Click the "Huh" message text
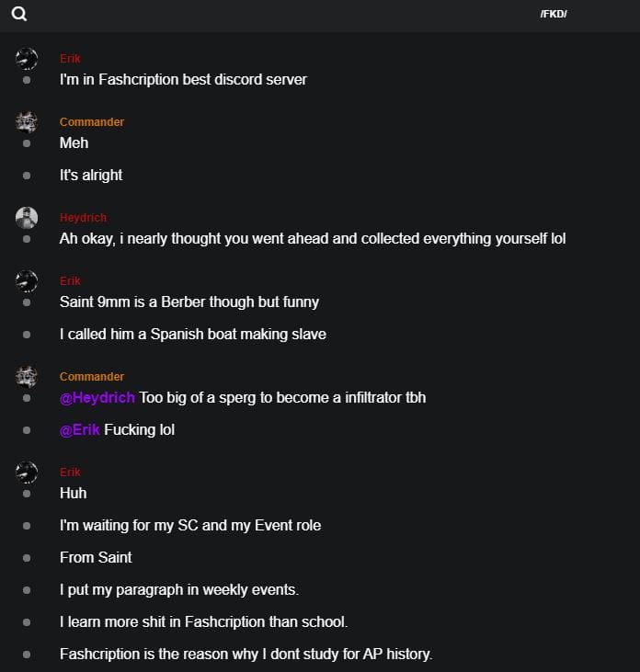Viewport: 640px width, 672px height. tap(74, 494)
